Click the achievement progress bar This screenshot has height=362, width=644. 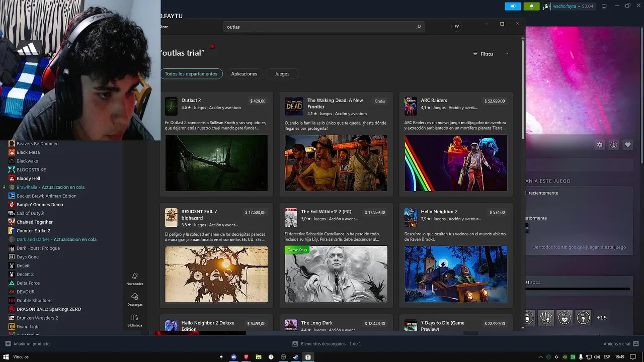[x=578, y=289]
